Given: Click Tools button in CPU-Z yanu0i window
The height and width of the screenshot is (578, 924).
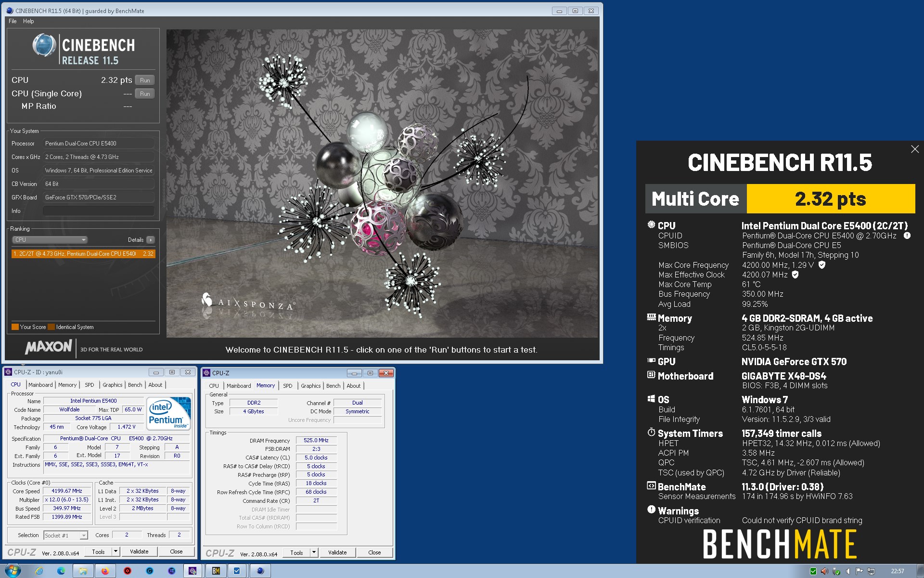Looking at the screenshot, I should pyautogui.click(x=99, y=552).
